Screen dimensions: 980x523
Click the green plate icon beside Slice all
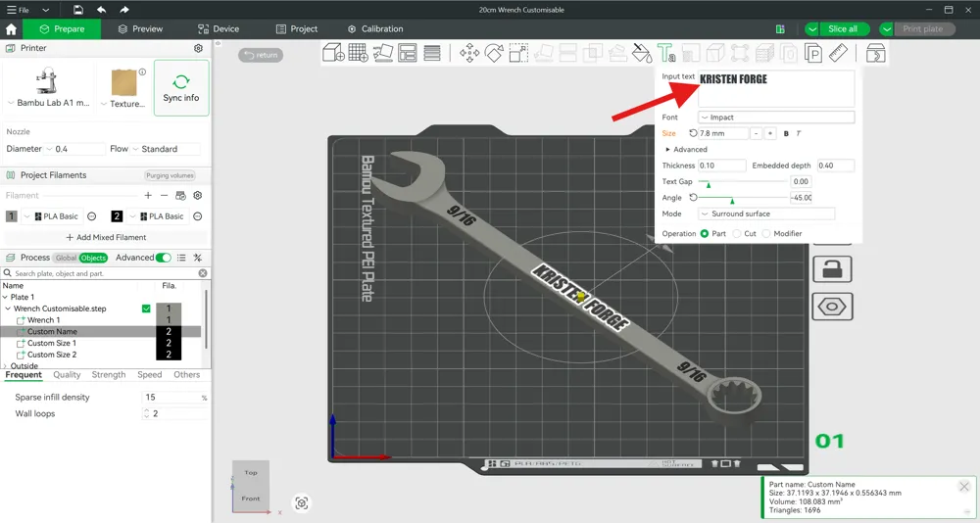tap(780, 28)
